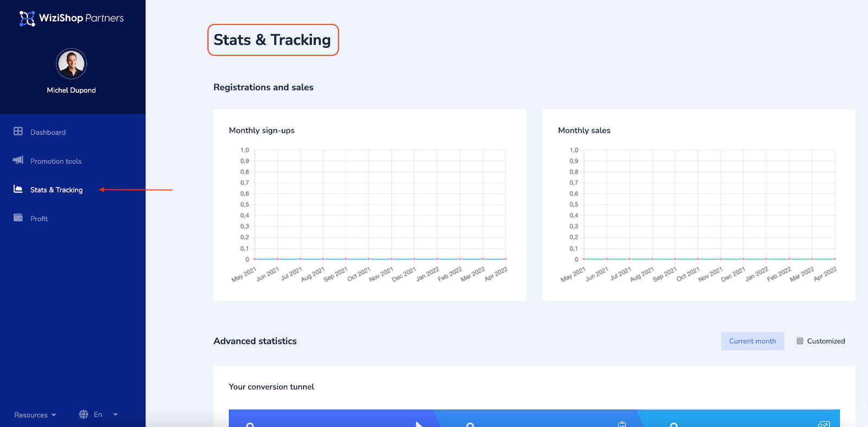Open the Dashboard menu item
This screenshot has height=427, width=868.
click(x=48, y=132)
